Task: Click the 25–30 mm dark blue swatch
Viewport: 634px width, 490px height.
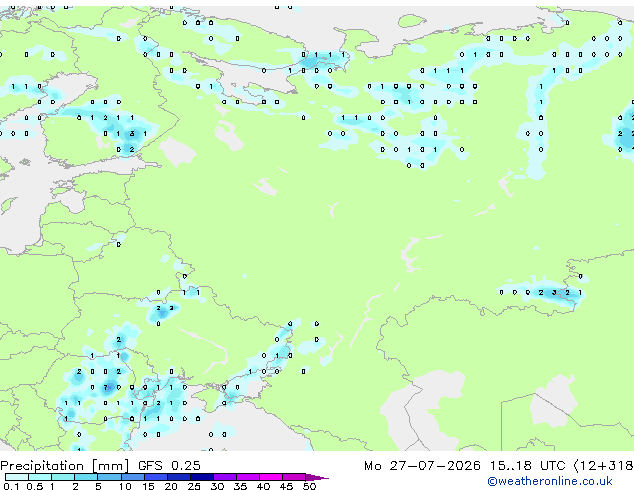Action: [x=201, y=477]
